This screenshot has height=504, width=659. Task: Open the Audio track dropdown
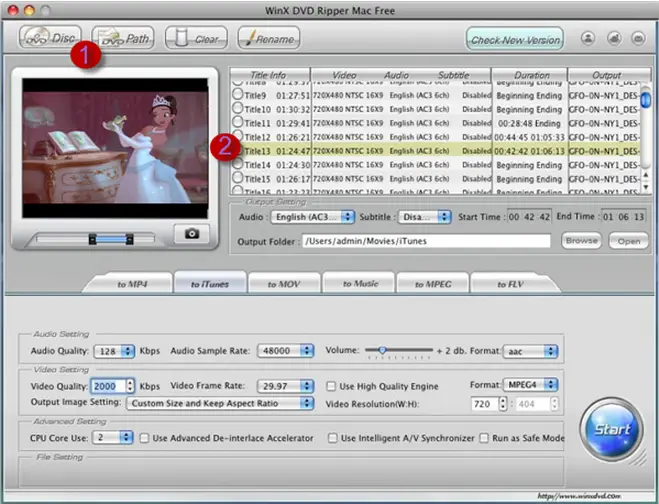[x=312, y=217]
